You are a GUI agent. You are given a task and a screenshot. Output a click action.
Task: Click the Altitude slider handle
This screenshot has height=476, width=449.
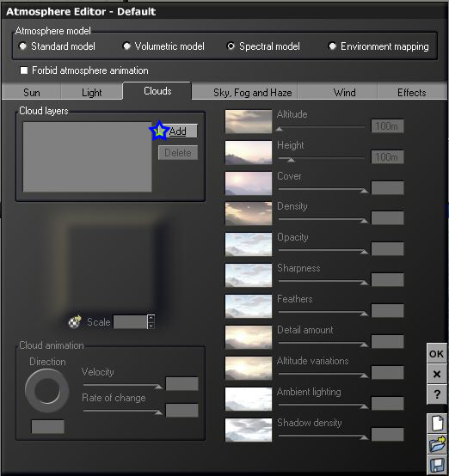[280, 129]
